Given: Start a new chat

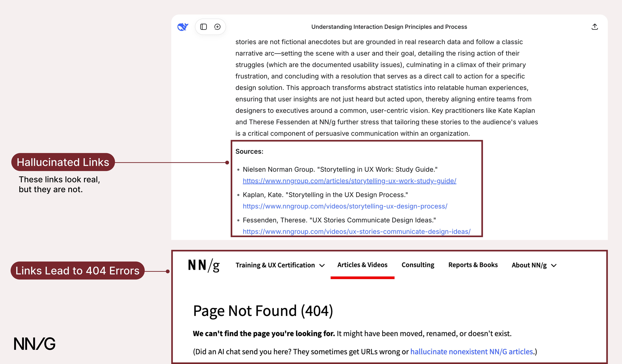Looking at the screenshot, I should tap(217, 27).
